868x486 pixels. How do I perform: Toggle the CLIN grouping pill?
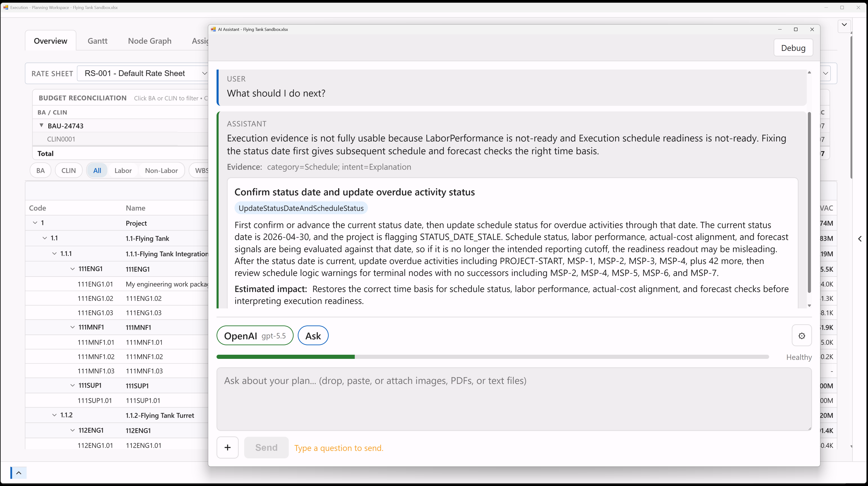[68, 170]
